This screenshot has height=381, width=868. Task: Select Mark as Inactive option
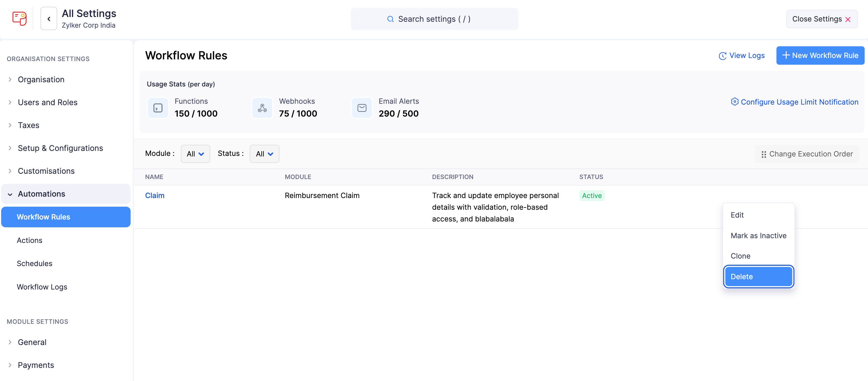[759, 235]
